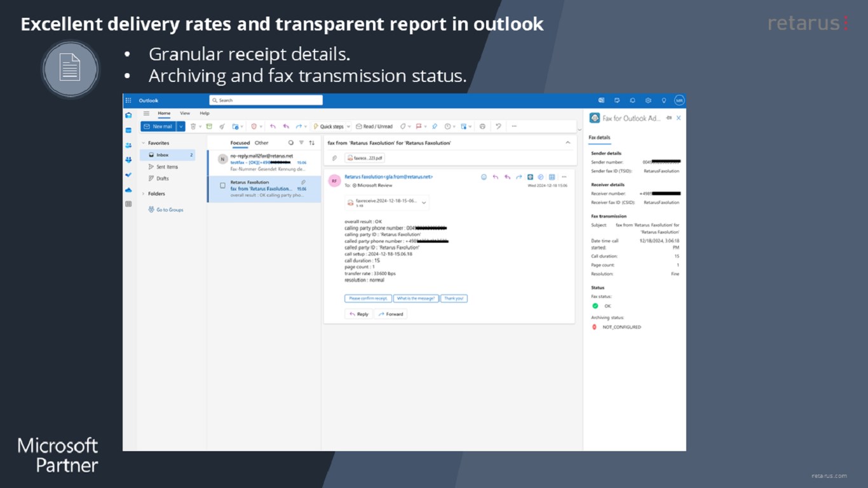Open the MR account avatar

pos(679,100)
